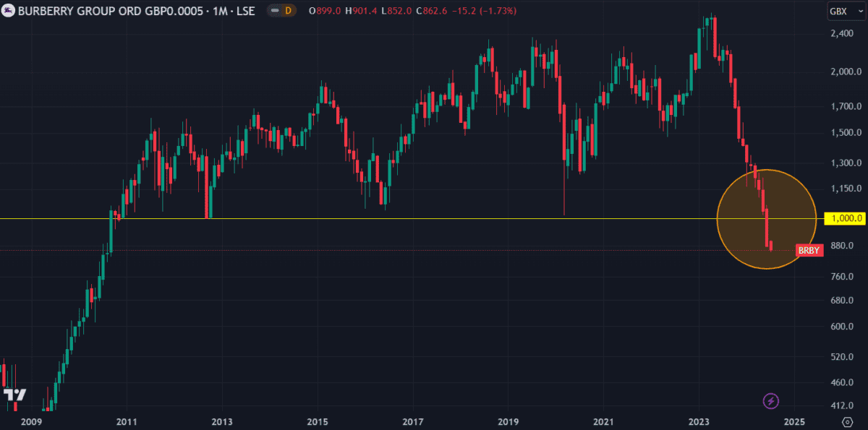Screen dimensions: 868x430
Task: Click the 1,500.0 label on the price axis
Action: click(x=844, y=133)
